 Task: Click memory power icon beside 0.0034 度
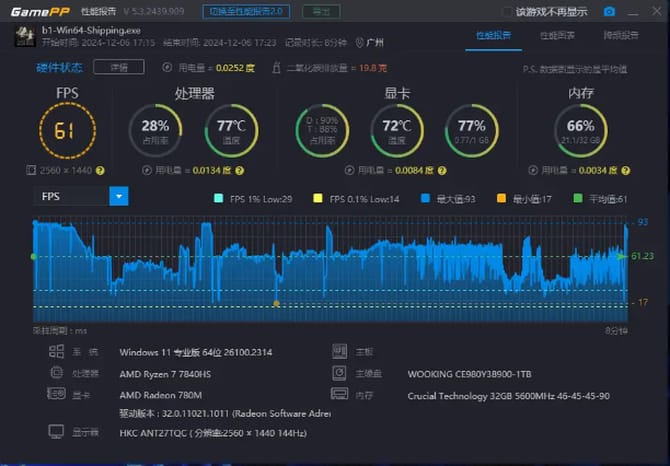[533, 170]
